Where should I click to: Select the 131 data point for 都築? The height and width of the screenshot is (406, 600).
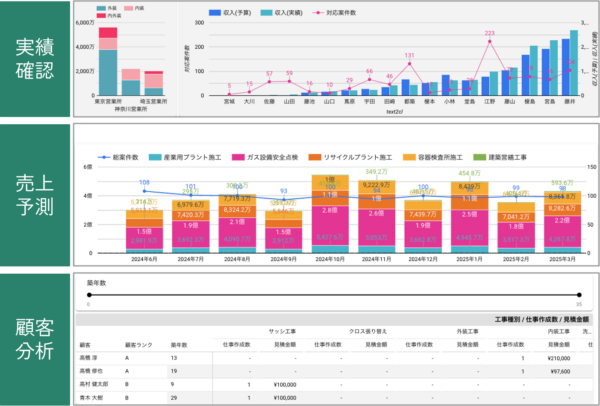[x=409, y=62]
